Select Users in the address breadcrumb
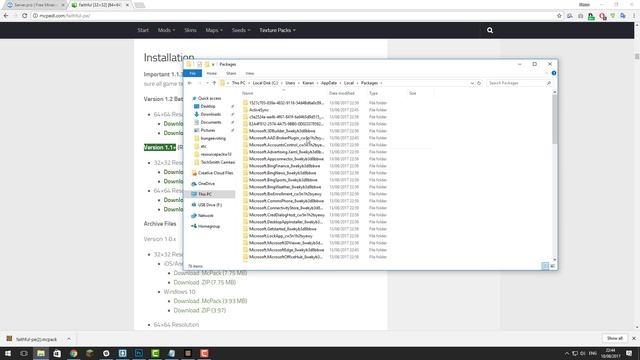This screenshot has height=360, width=640. coord(290,83)
